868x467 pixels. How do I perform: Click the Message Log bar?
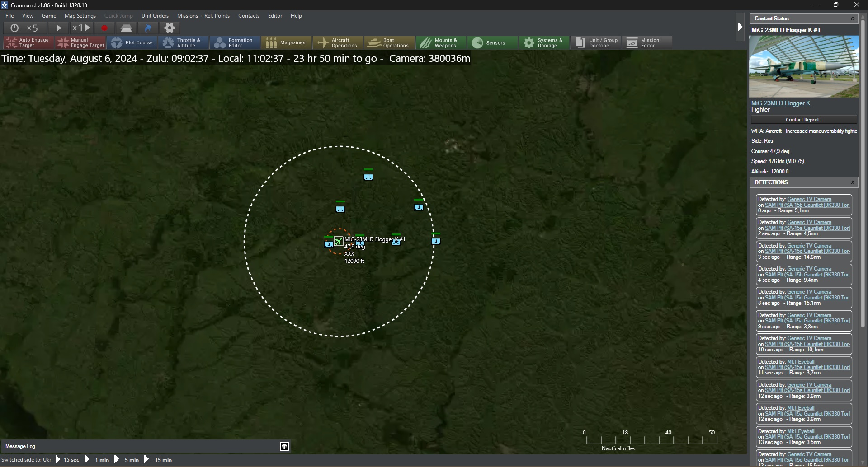(x=145, y=446)
